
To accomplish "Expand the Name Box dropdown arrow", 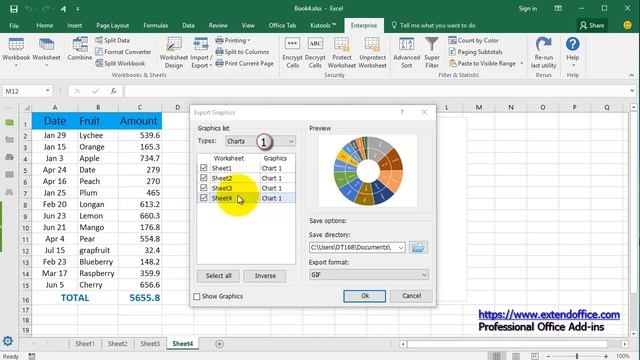I will [48, 91].
